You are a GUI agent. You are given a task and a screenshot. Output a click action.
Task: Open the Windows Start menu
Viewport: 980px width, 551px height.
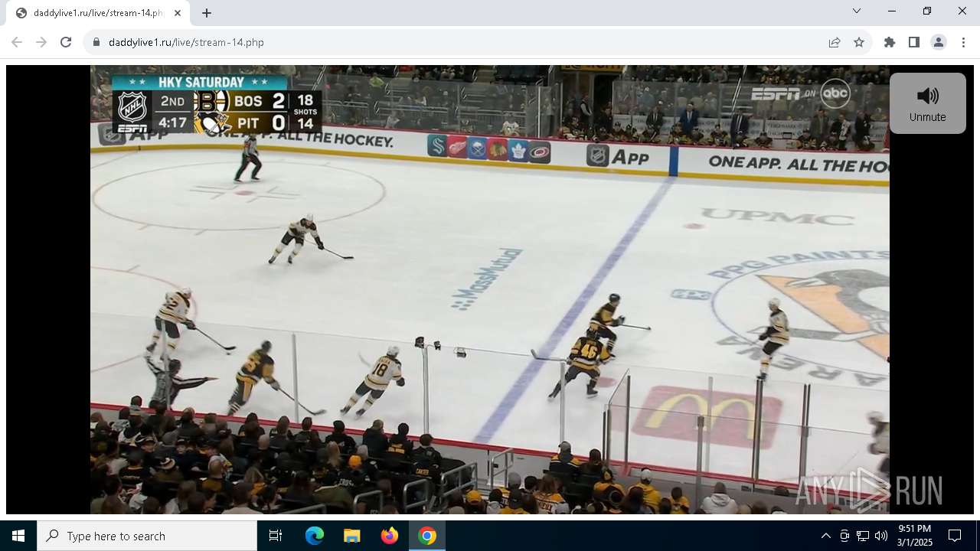18,536
